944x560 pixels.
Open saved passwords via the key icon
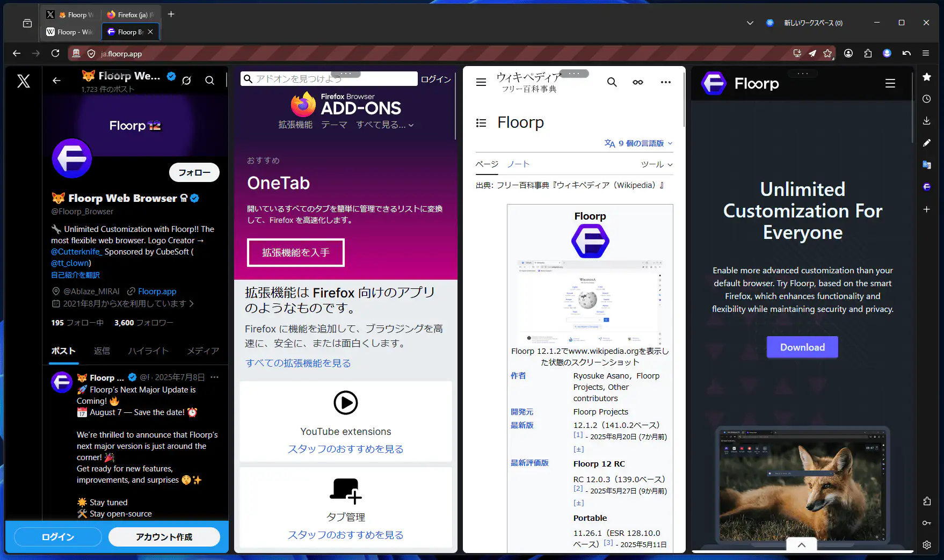point(926,522)
